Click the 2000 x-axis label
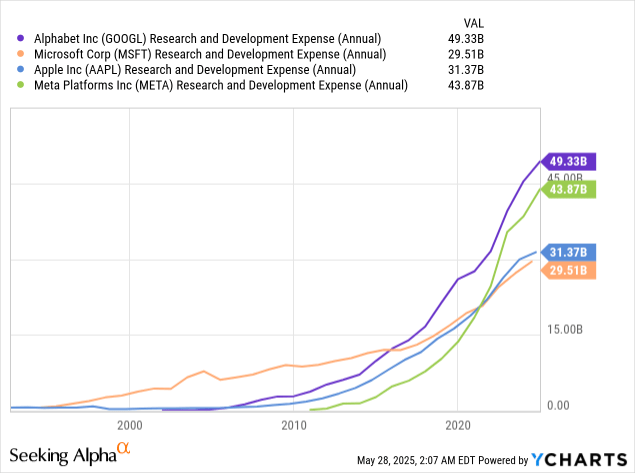The image size is (635, 473). [130, 425]
